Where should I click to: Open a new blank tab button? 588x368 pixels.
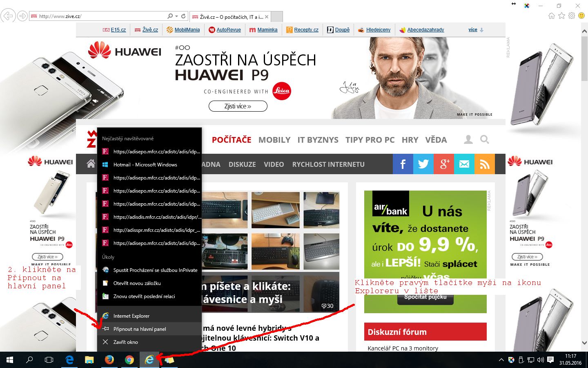tap(277, 17)
